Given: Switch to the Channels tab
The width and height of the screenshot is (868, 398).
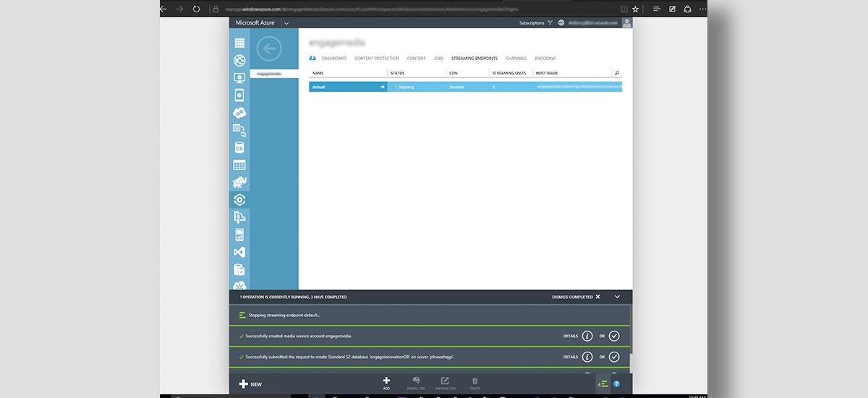Looking at the screenshot, I should point(516,58).
